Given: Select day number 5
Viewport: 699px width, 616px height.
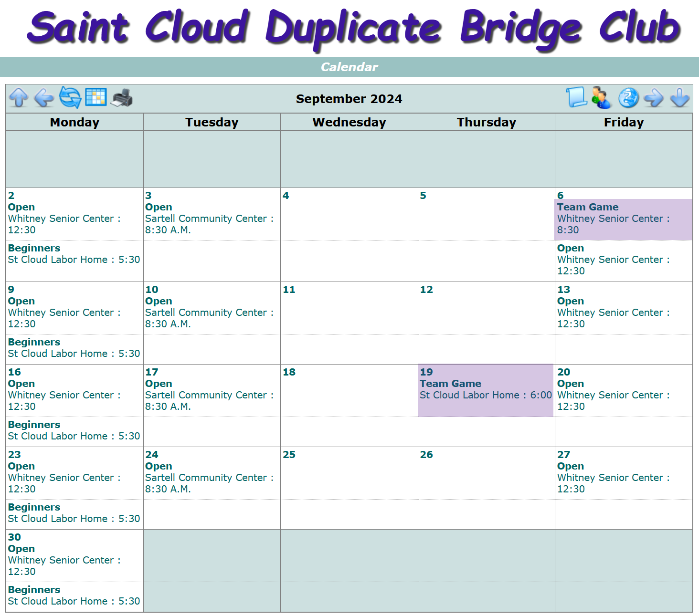Looking at the screenshot, I should [423, 196].
